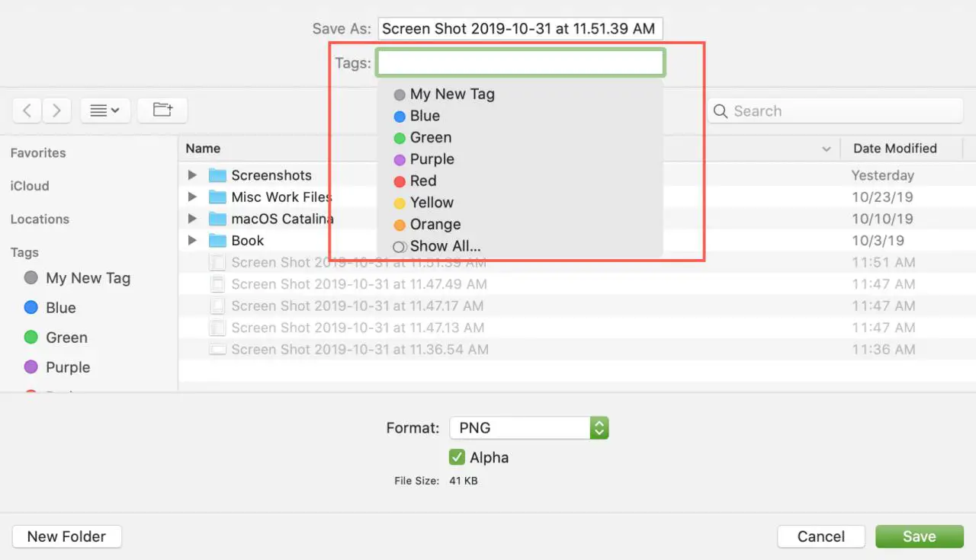Click the Misc Work Files folder icon
Image resolution: width=976 pixels, height=560 pixels.
pyautogui.click(x=218, y=197)
